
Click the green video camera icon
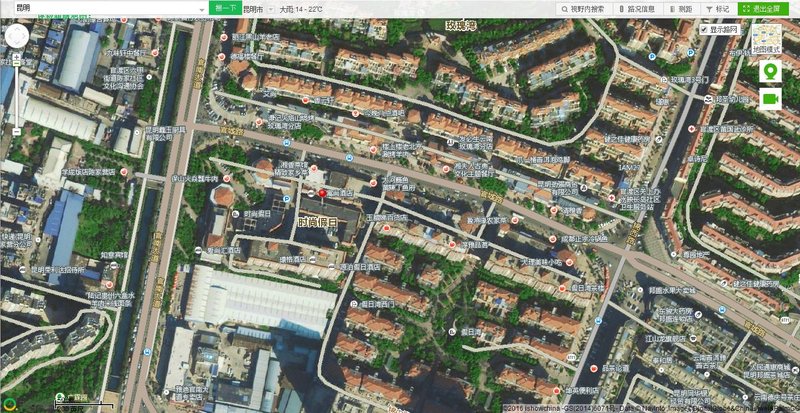pos(770,98)
